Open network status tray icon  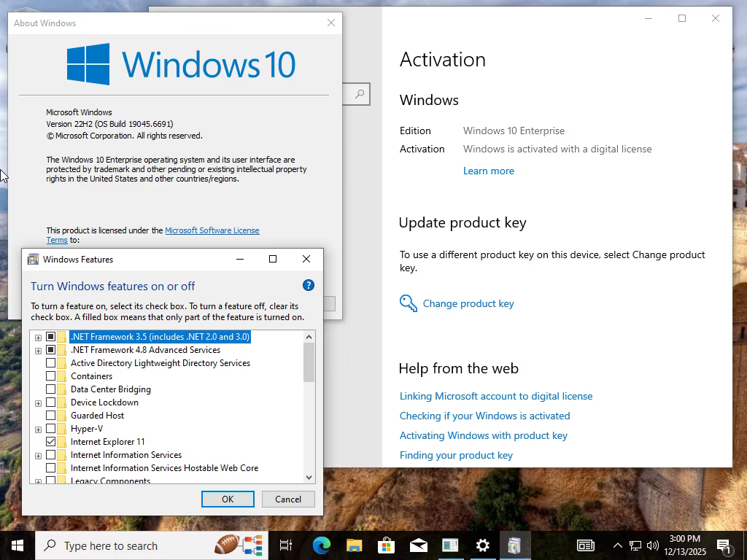pos(635,545)
